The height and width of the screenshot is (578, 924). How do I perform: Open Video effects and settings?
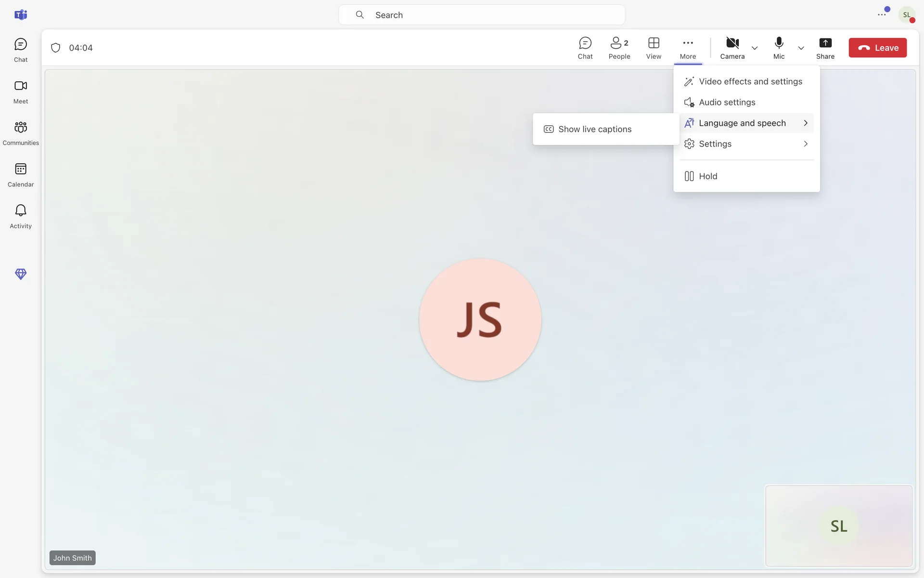click(750, 81)
